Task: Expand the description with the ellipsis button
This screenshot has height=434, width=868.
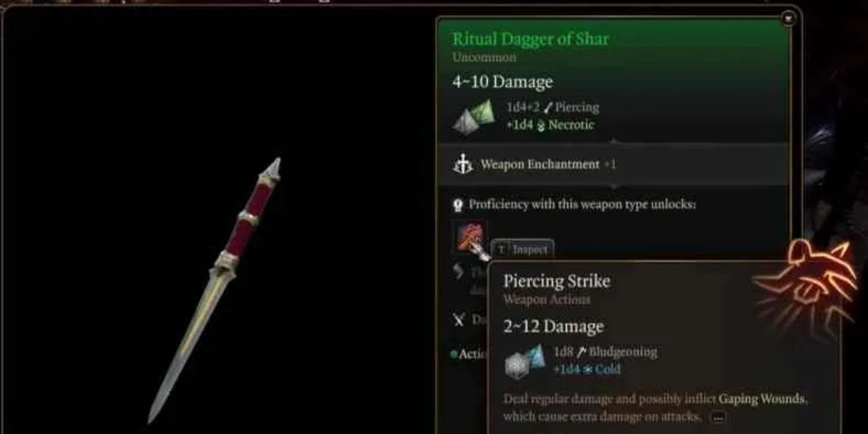Action: tap(718, 418)
